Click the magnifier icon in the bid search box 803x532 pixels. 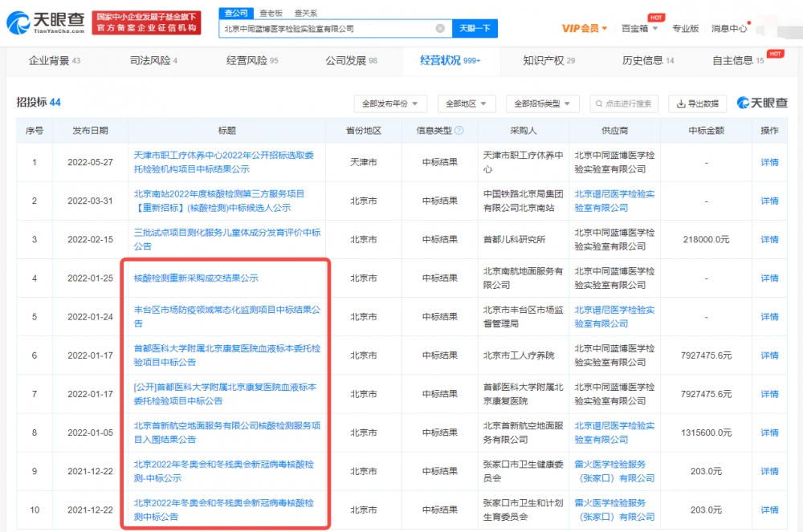pos(599,104)
